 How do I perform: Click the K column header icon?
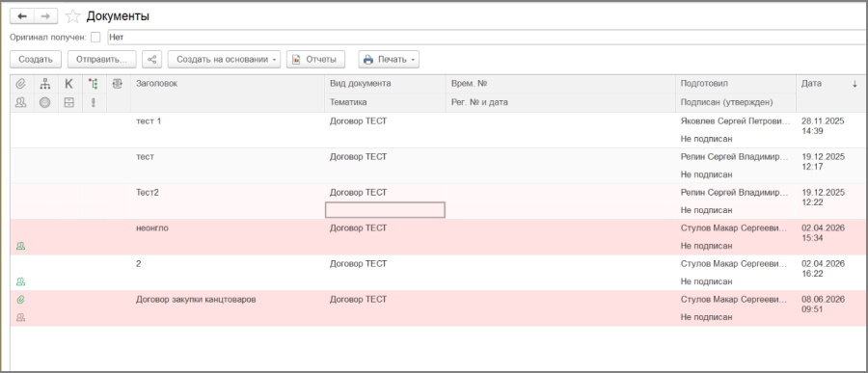pyautogui.click(x=68, y=84)
